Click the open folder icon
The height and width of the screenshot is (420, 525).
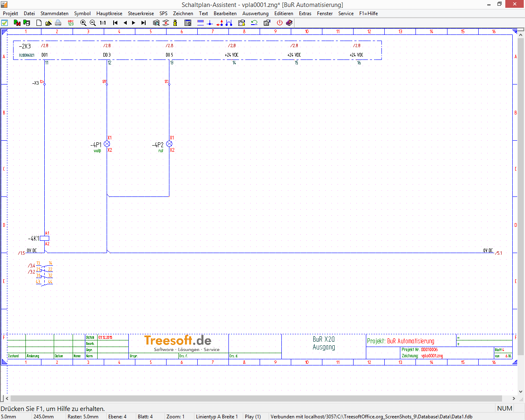[48, 23]
